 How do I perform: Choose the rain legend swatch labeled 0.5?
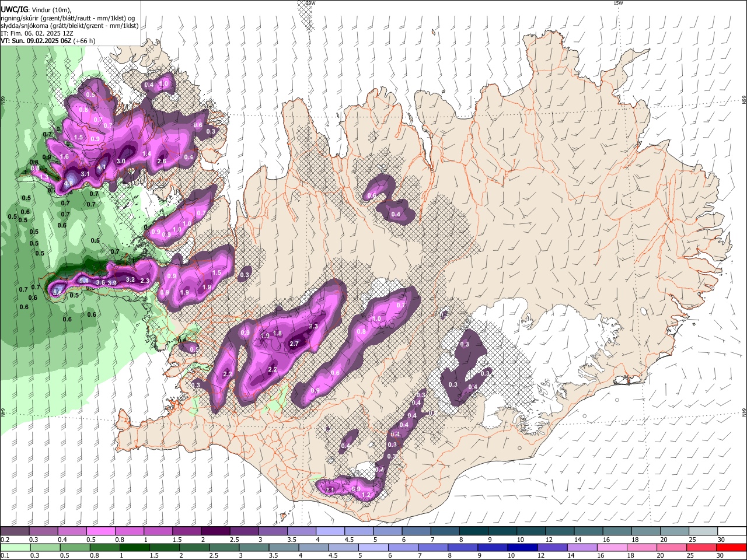point(74,548)
